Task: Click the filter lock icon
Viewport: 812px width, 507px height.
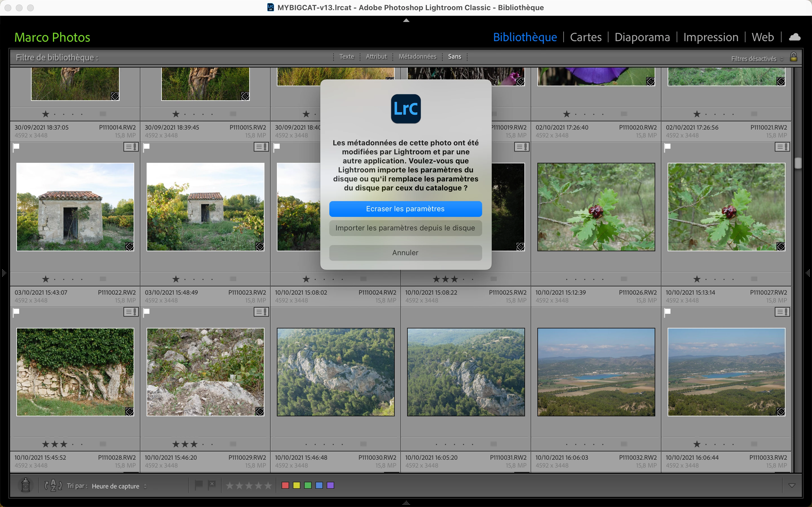Action: coord(793,57)
